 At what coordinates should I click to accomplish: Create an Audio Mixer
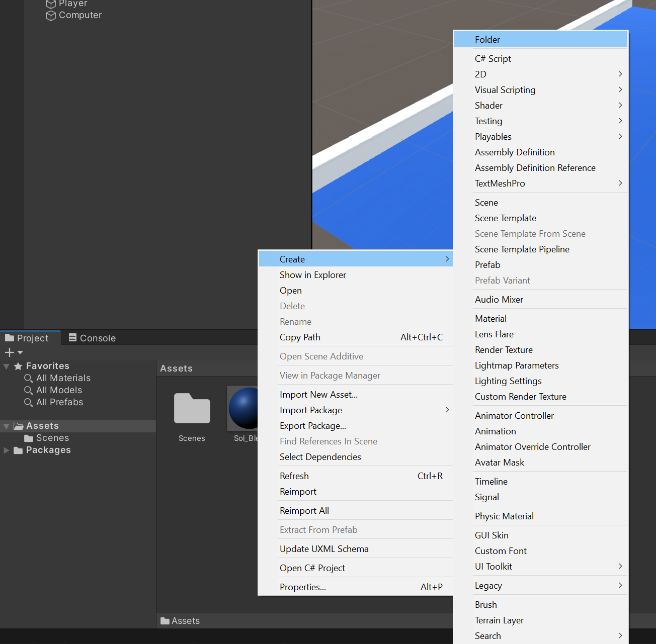tap(541, 300)
